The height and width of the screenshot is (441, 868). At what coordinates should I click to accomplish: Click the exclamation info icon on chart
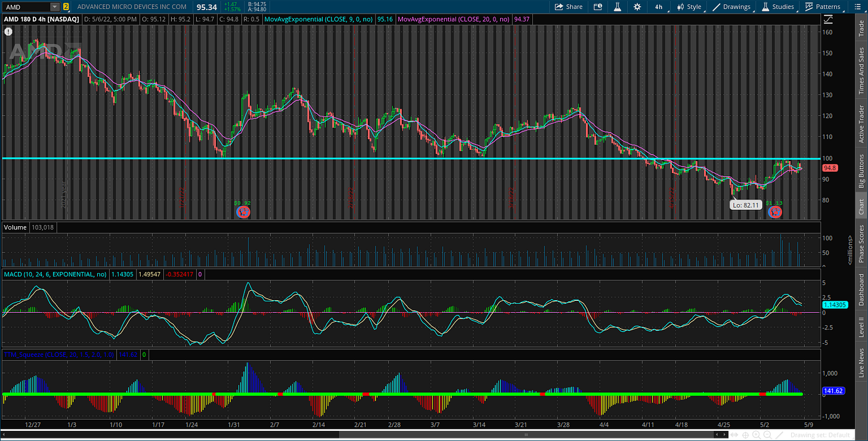[x=8, y=31]
